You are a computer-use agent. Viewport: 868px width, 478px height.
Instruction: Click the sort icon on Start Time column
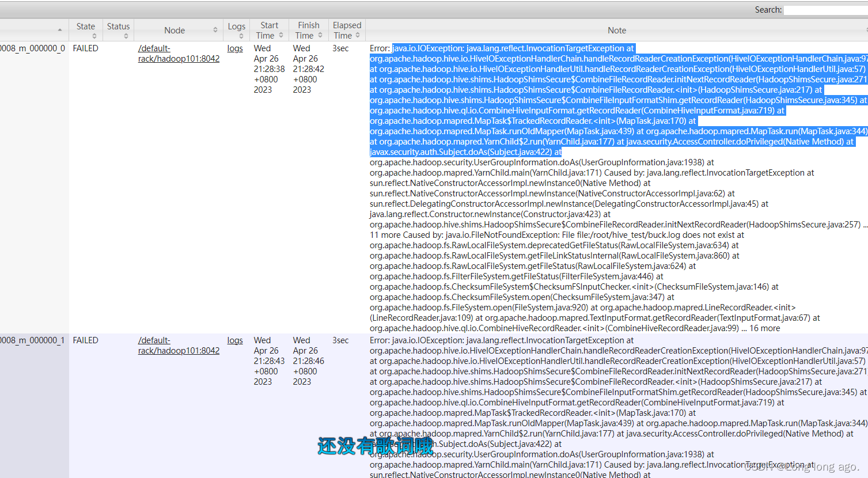point(281,35)
